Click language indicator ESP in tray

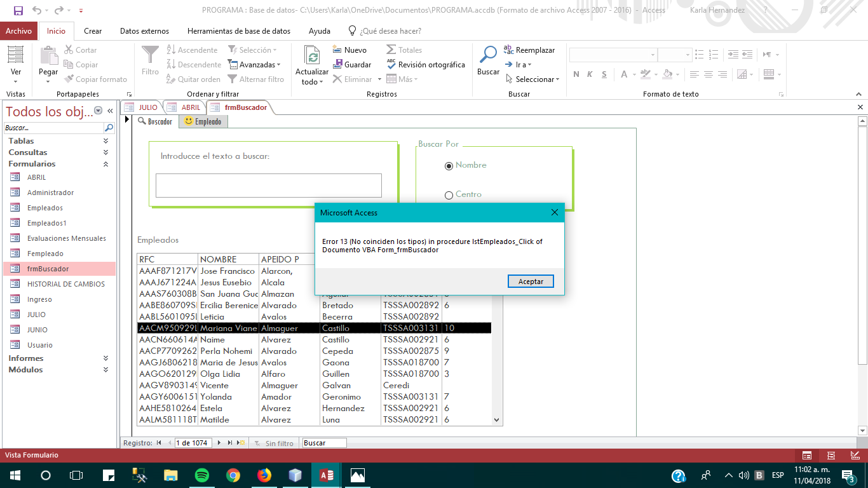coord(778,475)
